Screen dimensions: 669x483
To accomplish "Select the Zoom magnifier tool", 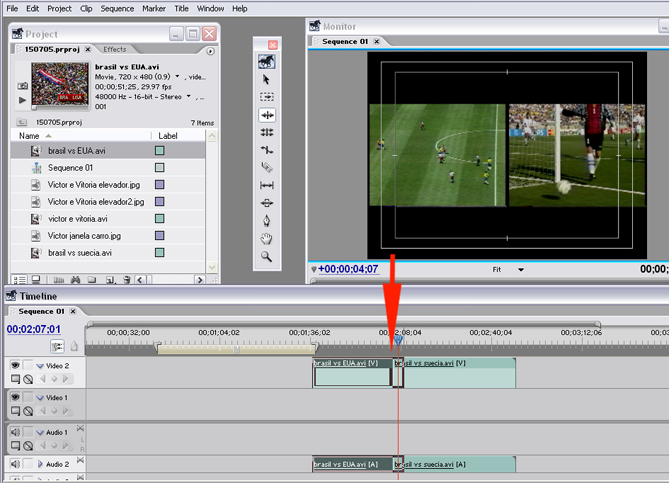I will 267,256.
